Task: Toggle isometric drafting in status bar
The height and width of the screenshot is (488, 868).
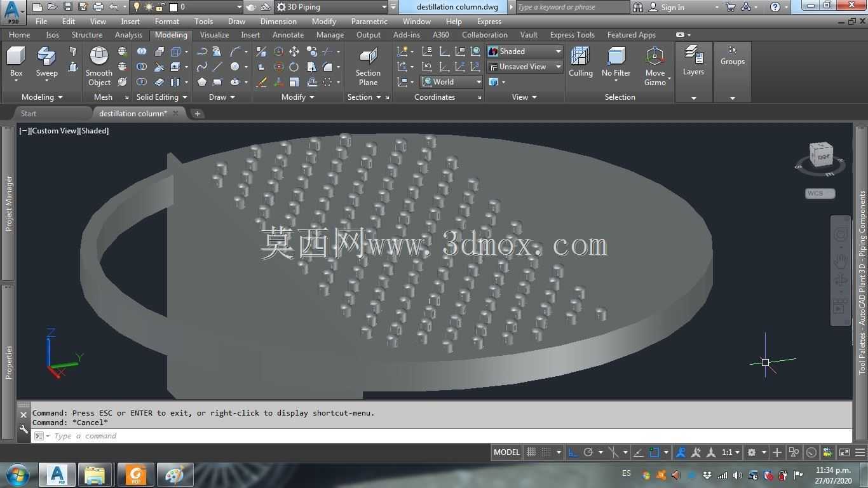Action: (x=613, y=452)
